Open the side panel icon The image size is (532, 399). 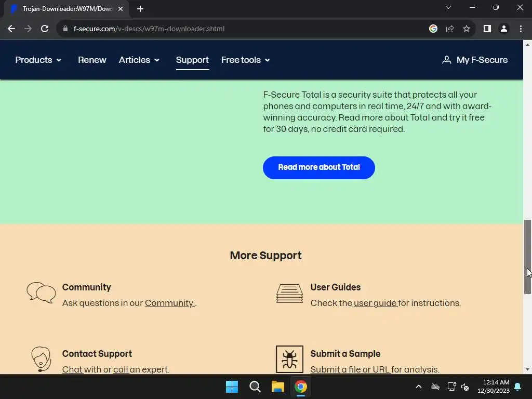[x=487, y=29]
